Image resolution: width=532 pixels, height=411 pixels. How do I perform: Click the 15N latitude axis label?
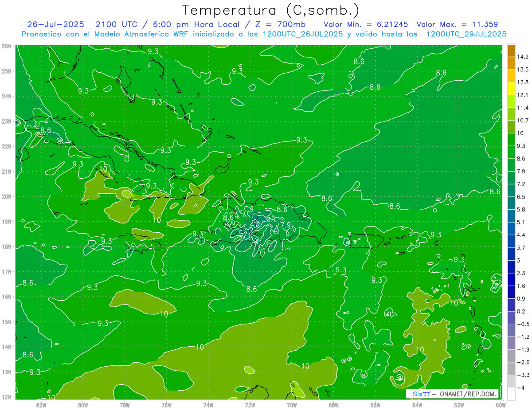click(x=7, y=322)
